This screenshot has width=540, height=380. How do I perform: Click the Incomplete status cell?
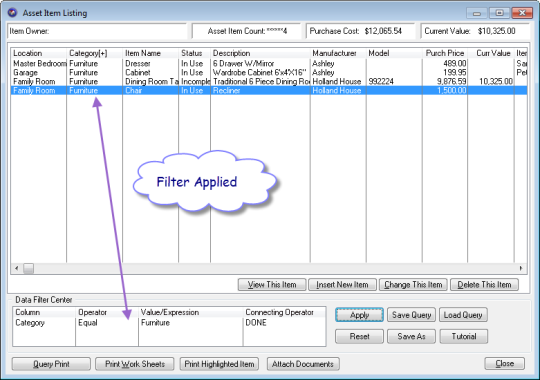click(x=195, y=82)
